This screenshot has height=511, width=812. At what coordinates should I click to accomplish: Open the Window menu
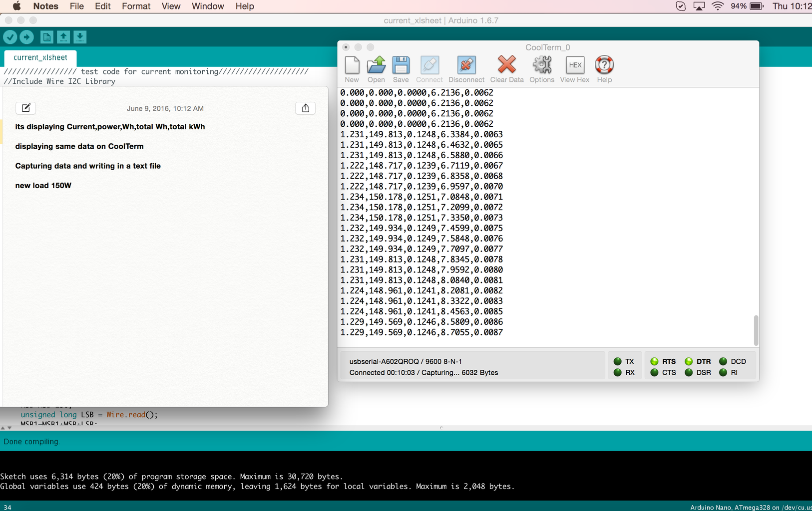point(208,6)
